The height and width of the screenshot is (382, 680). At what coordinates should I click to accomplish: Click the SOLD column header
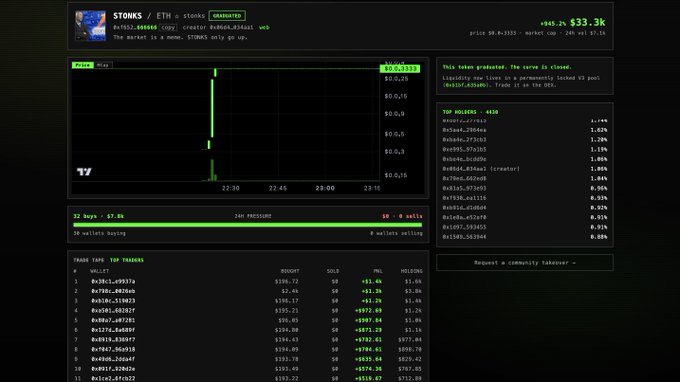(x=333, y=271)
